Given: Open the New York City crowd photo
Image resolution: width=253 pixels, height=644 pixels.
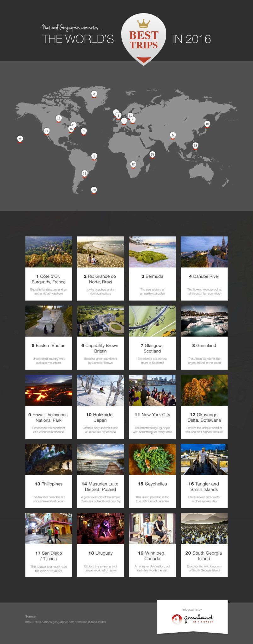Looking at the screenshot, I should pos(152,390).
